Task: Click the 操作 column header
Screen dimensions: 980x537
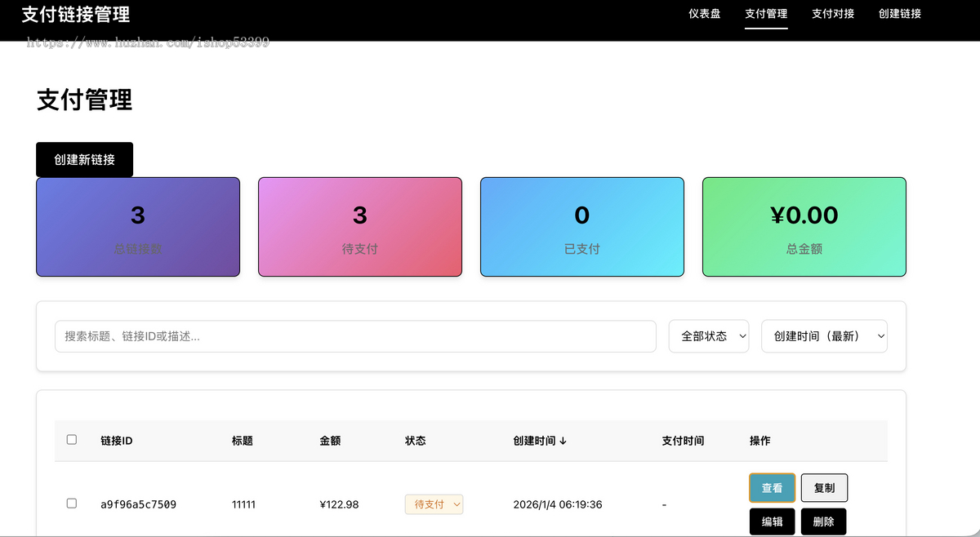Action: click(x=760, y=441)
